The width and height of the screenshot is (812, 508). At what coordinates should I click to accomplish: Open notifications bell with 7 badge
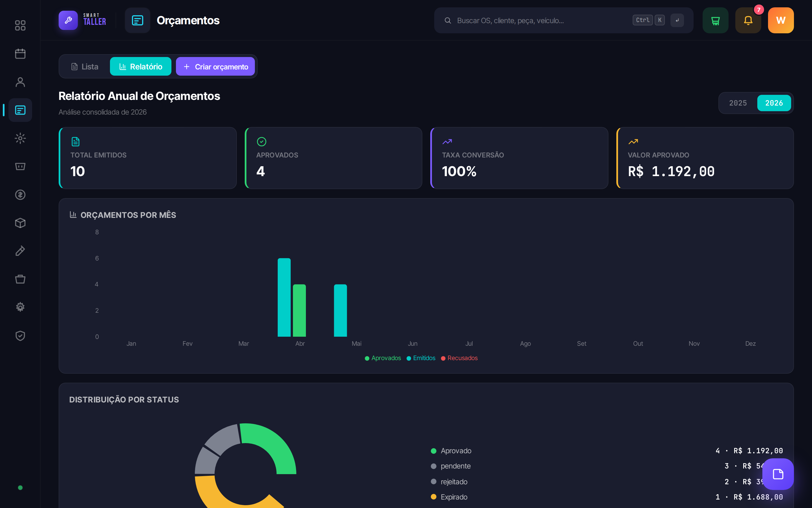748,20
